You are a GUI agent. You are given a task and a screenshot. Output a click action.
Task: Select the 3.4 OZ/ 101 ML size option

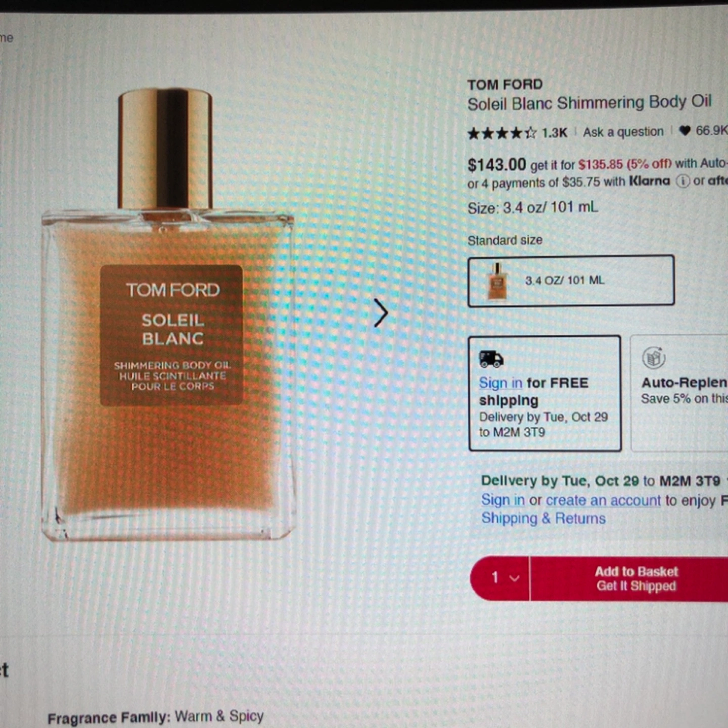(571, 281)
